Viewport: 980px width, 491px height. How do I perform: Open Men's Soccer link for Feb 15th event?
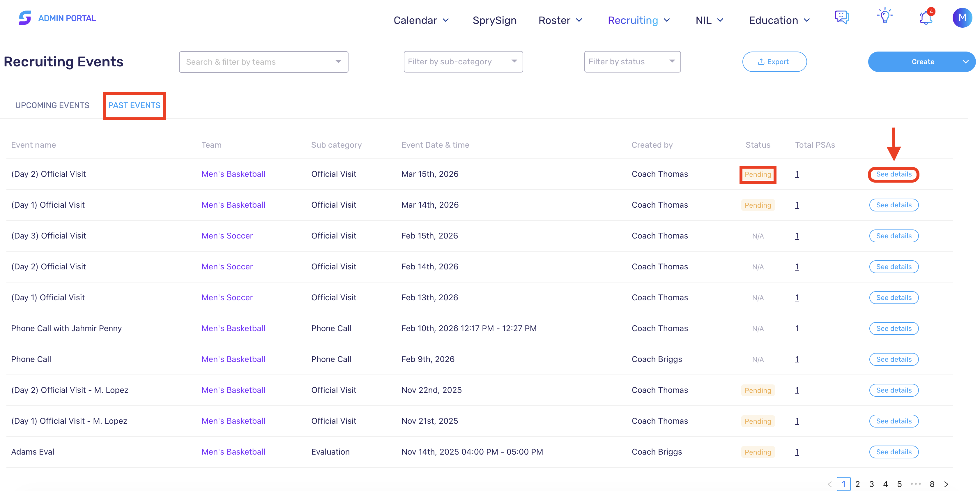point(227,236)
